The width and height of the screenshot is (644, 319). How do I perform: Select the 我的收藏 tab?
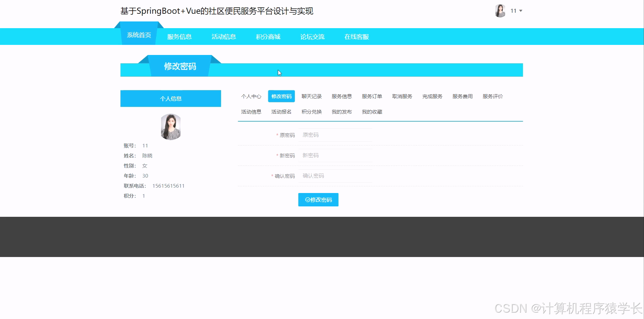[x=372, y=112]
